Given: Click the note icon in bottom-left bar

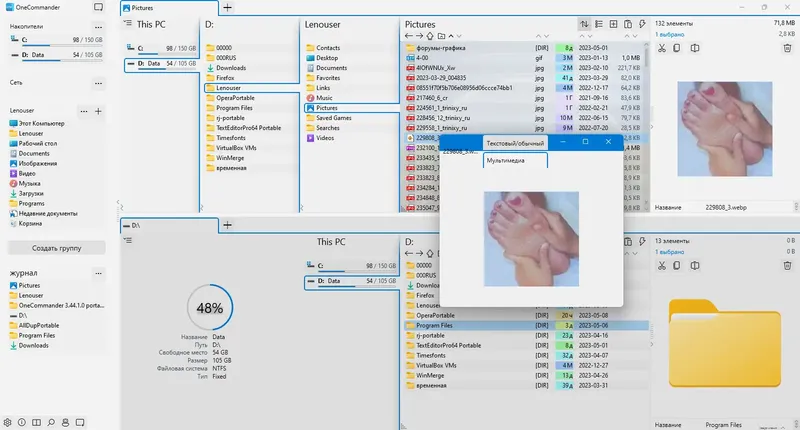Looking at the screenshot, I should coord(80,422).
